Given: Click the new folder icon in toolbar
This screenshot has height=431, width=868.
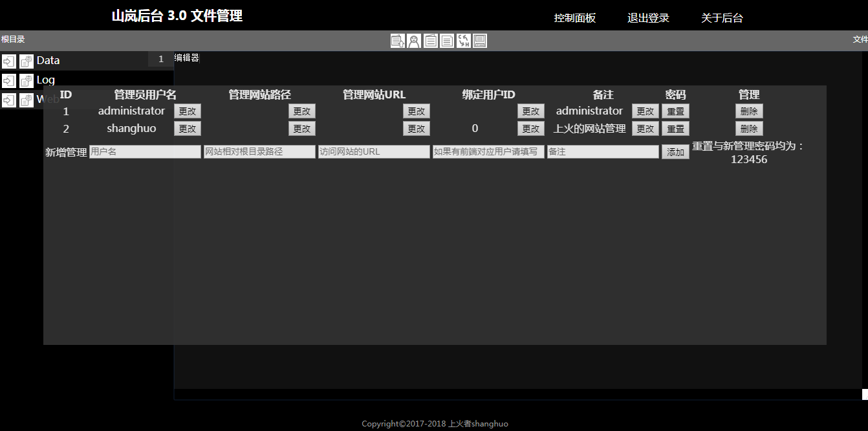Looking at the screenshot, I should 431,41.
